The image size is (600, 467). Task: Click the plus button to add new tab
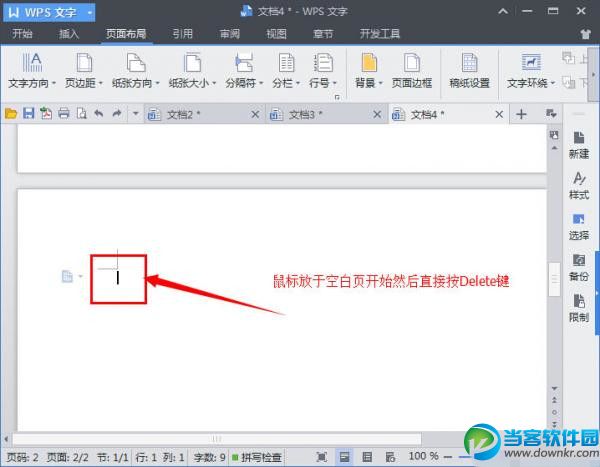tap(521, 114)
